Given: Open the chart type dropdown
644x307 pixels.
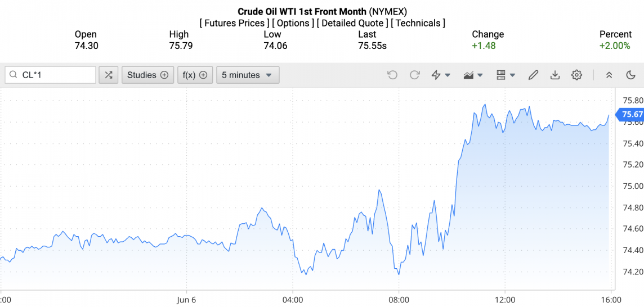Looking at the screenshot, I should tap(473, 75).
